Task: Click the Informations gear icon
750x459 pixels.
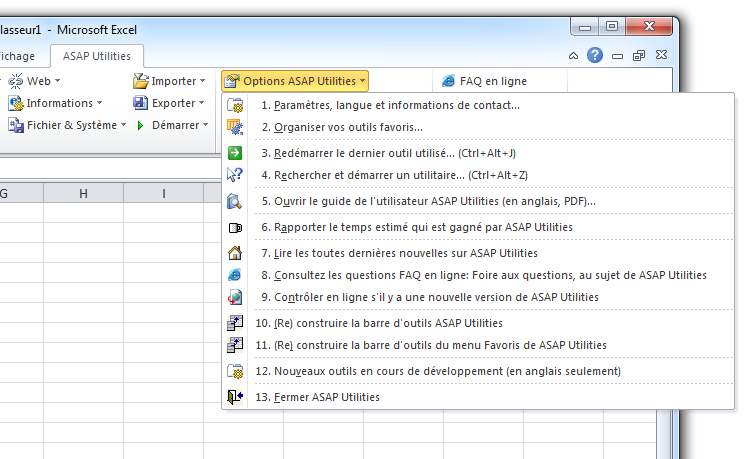Action: click(15, 103)
